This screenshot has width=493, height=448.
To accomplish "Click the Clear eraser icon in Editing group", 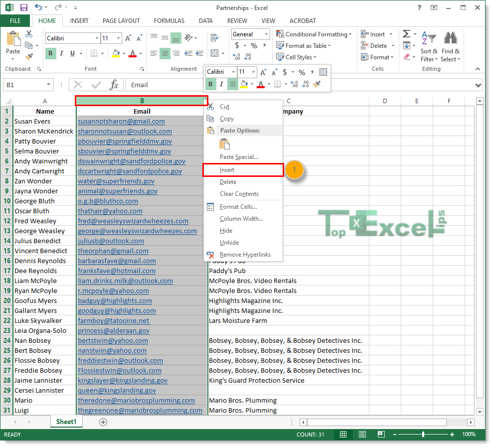I will point(407,57).
